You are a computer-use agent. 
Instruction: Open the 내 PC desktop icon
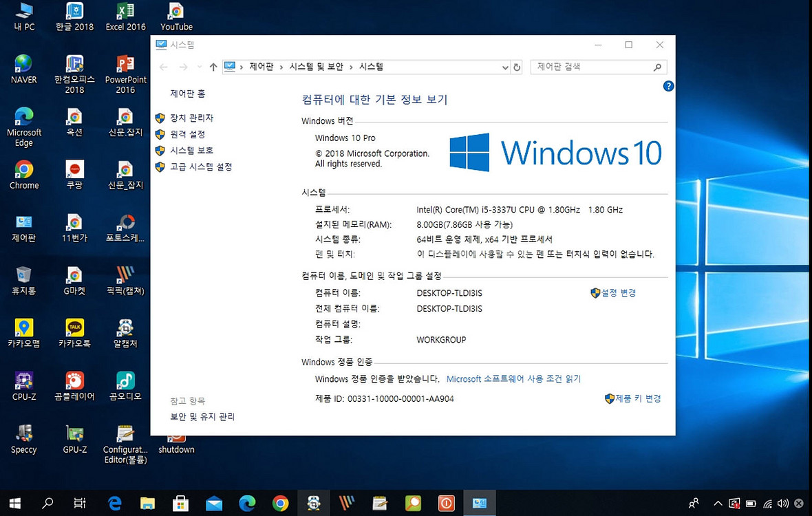point(24,17)
